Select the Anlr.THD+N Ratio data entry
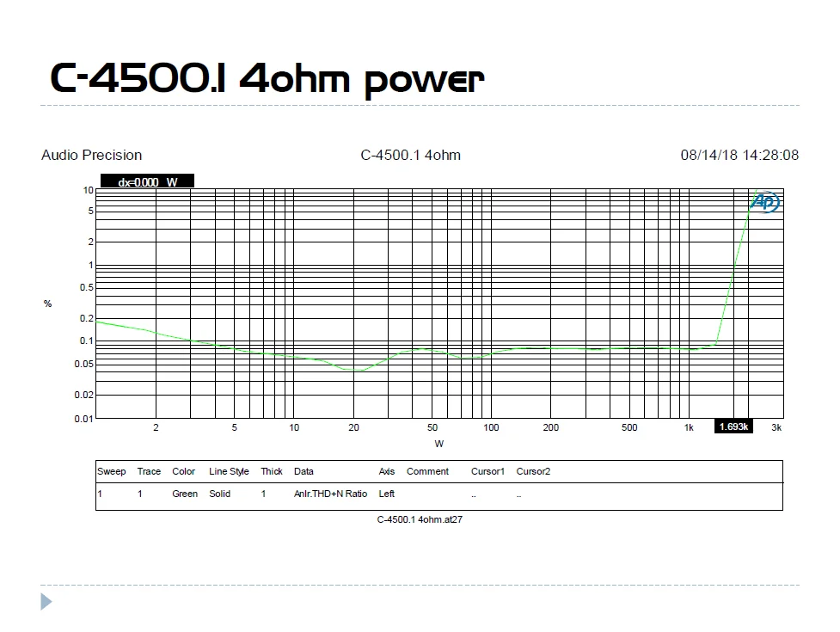The height and width of the screenshot is (632, 840). [330, 494]
